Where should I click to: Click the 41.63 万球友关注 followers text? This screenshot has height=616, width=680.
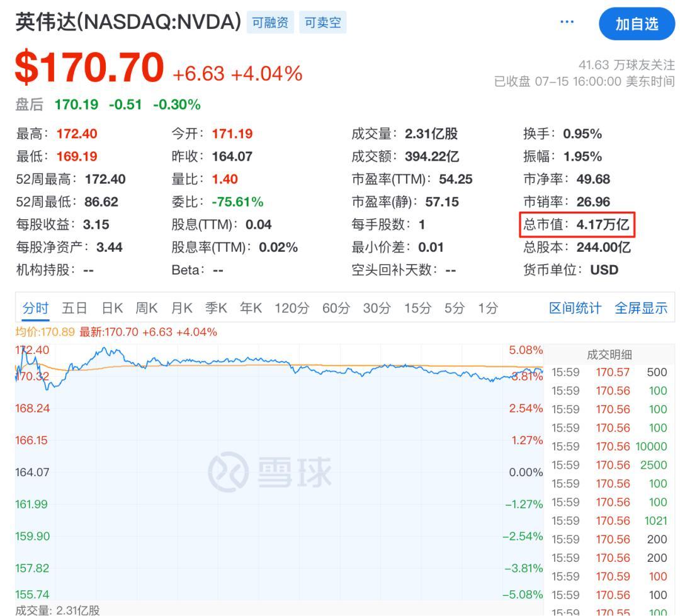click(x=626, y=65)
